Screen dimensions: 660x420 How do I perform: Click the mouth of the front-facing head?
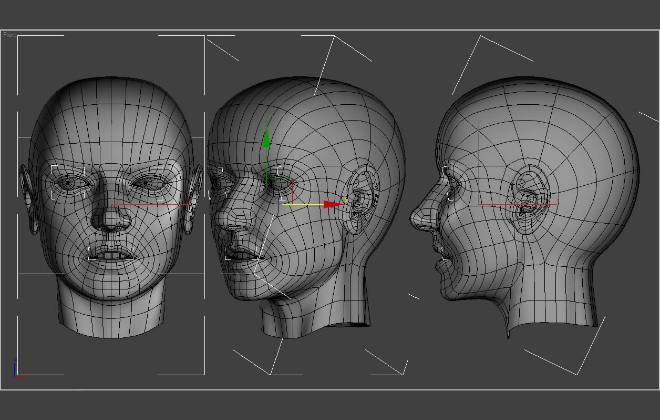point(111,254)
